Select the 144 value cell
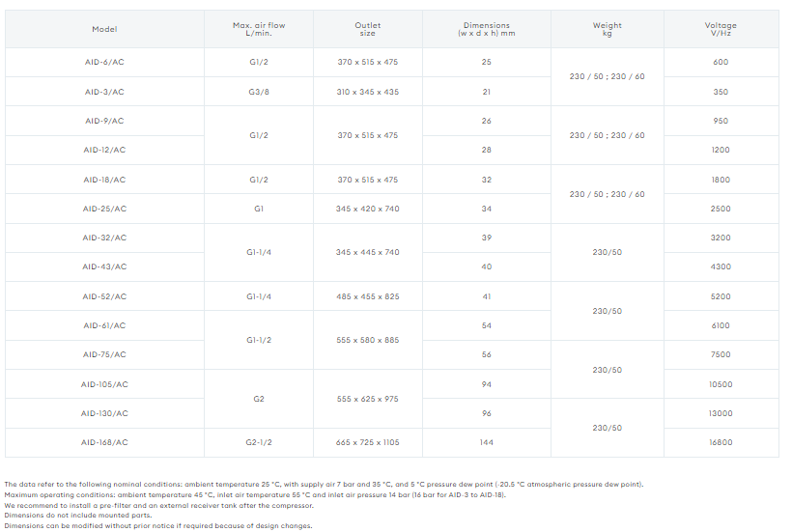Image resolution: width=792 pixels, height=532 pixels. [487, 442]
